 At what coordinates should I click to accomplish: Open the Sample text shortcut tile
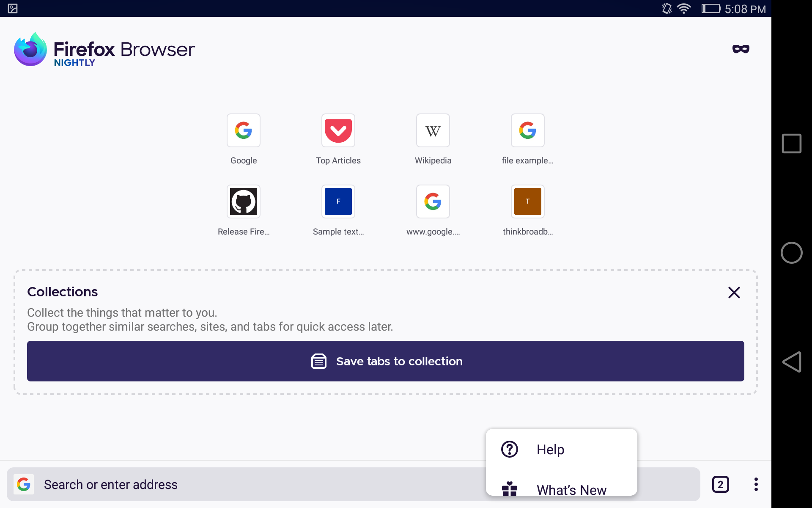[338, 202]
